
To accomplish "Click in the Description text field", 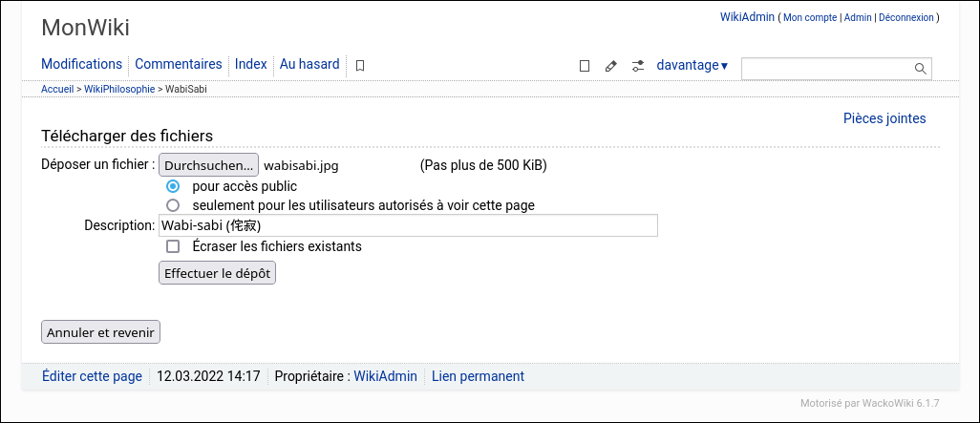I will pos(407,225).
